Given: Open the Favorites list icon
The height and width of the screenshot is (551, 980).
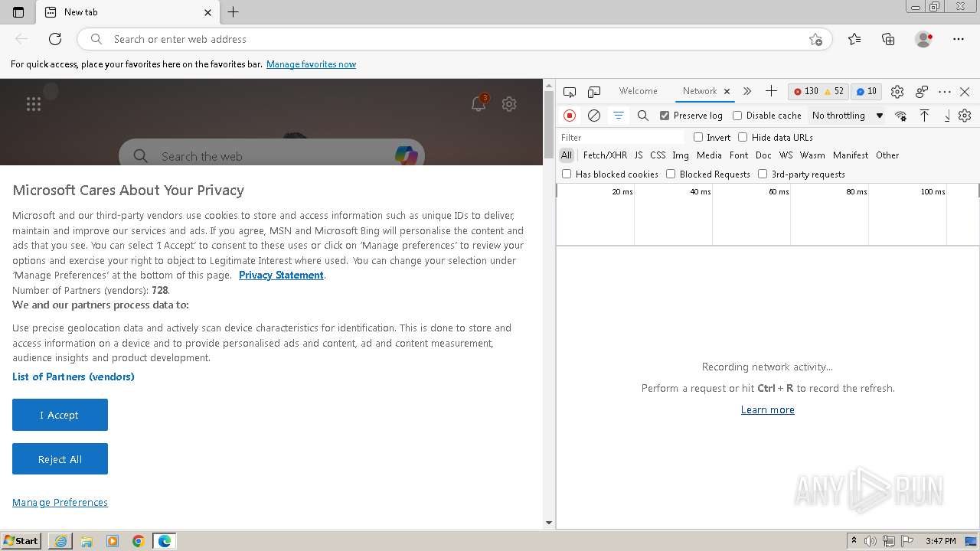Looking at the screenshot, I should tap(854, 39).
